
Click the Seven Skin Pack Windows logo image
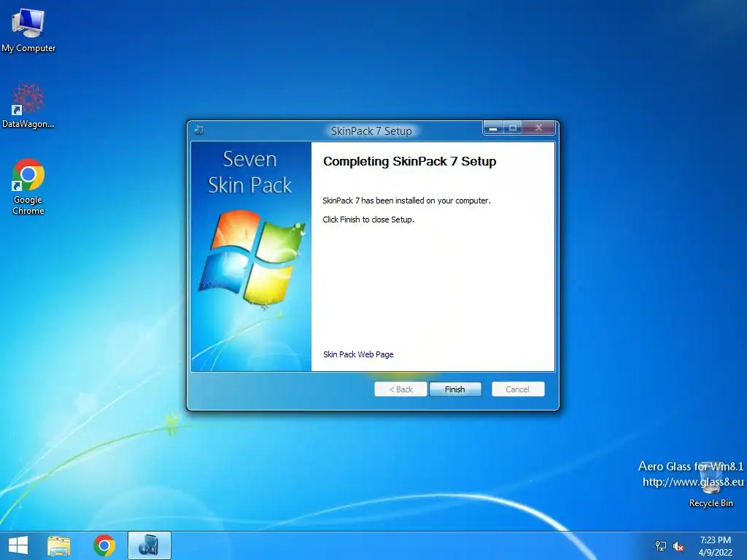click(x=252, y=257)
